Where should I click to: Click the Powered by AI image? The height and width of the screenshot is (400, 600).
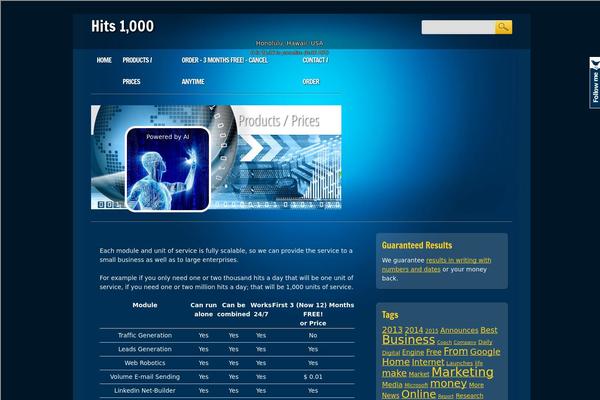point(168,169)
